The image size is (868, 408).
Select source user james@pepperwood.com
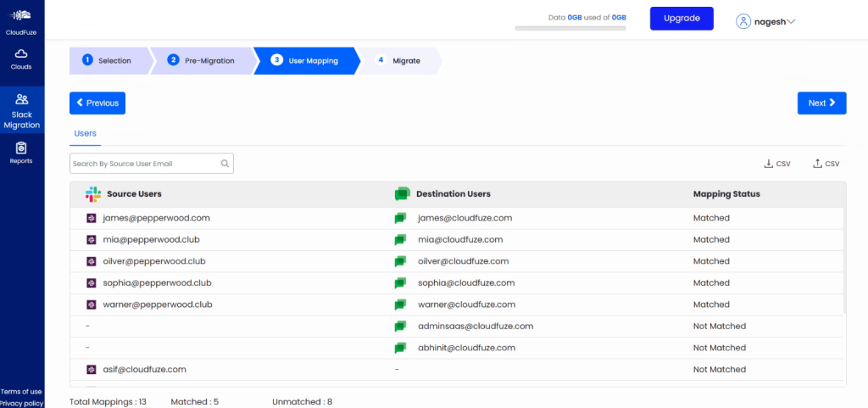[157, 218]
